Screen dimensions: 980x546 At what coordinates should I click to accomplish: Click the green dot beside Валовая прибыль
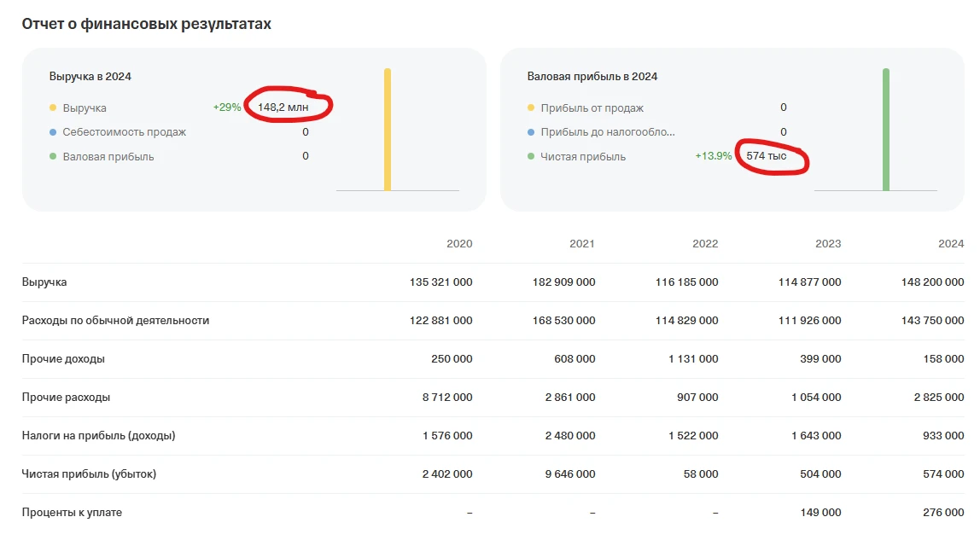pos(53,157)
